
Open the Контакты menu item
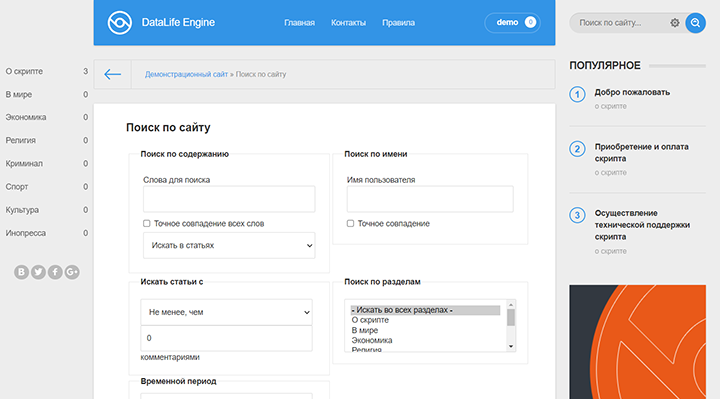pyautogui.click(x=349, y=22)
